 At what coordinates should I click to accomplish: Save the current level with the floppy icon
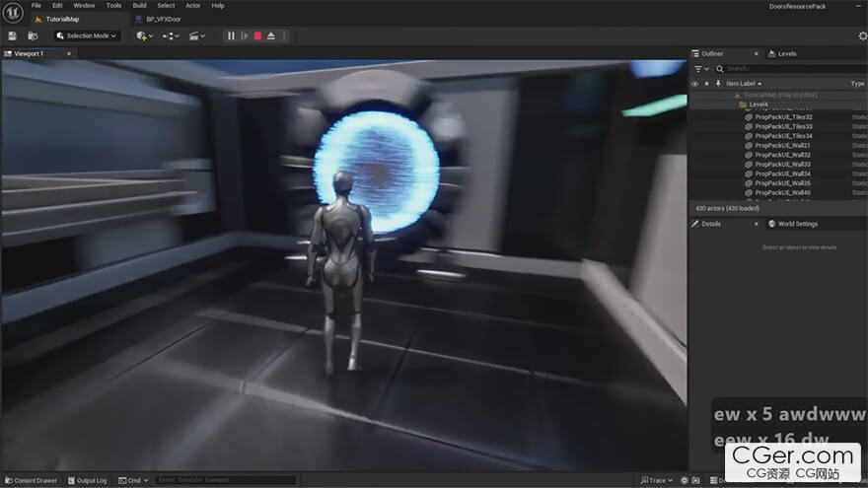tap(12, 35)
